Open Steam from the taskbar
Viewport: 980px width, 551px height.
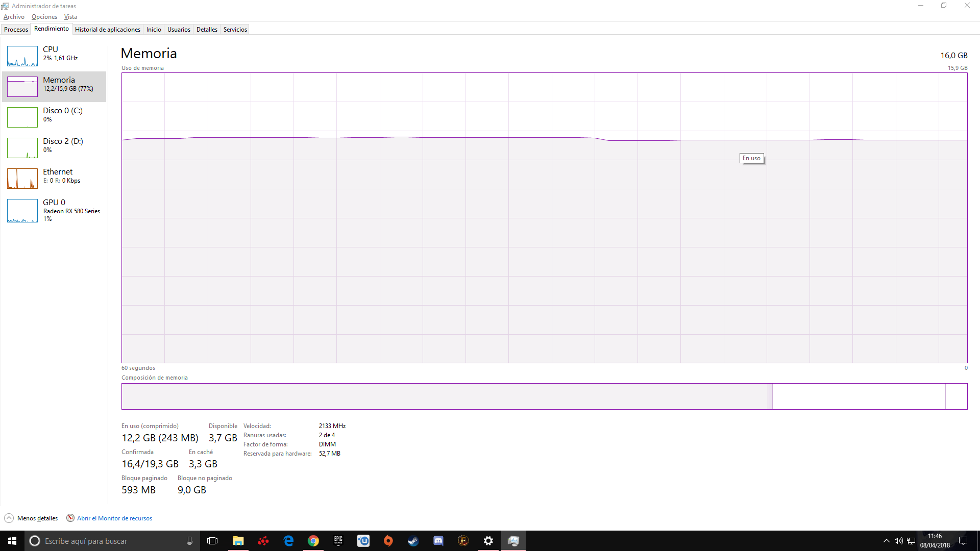(x=413, y=541)
